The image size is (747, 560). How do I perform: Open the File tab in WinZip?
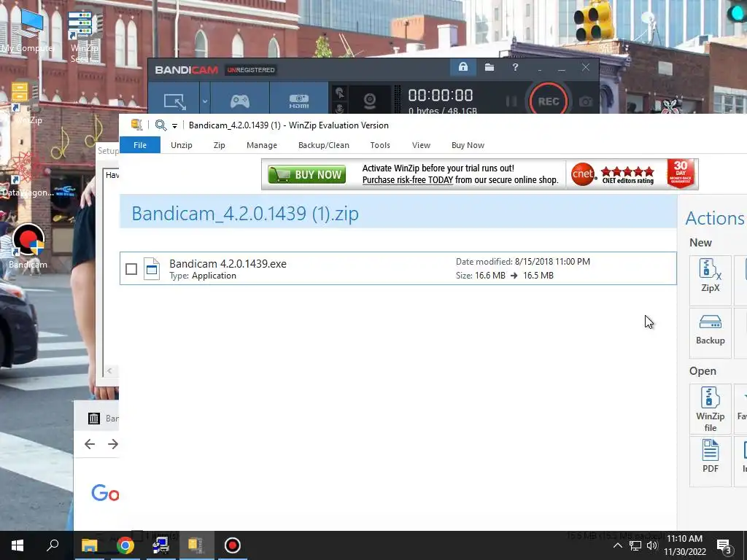click(140, 145)
